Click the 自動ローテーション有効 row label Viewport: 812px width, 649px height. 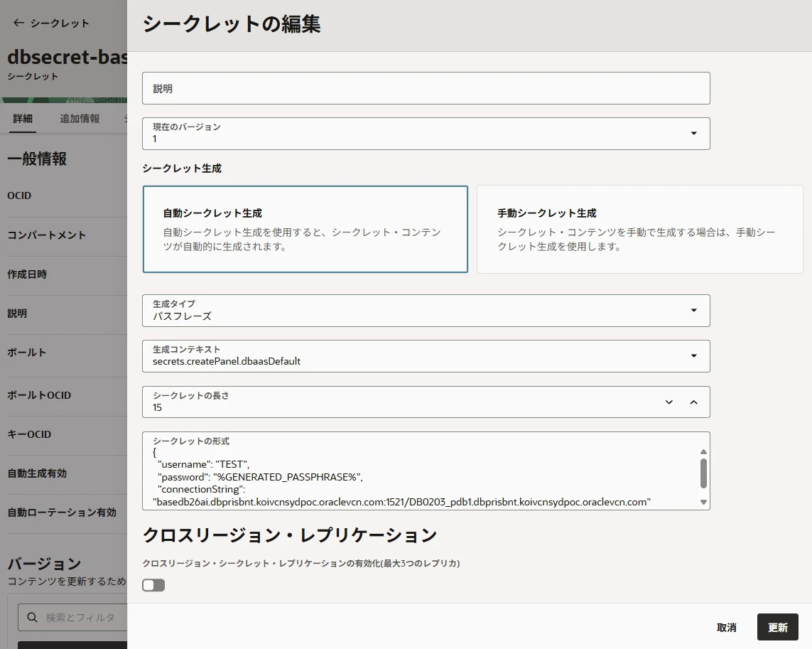[x=62, y=512]
